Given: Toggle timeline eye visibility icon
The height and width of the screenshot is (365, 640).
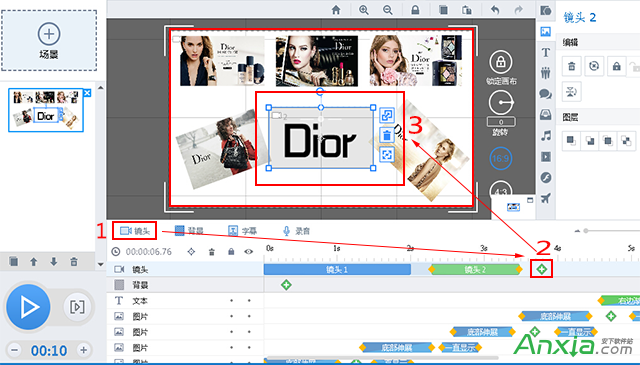Looking at the screenshot, I should click(x=249, y=251).
